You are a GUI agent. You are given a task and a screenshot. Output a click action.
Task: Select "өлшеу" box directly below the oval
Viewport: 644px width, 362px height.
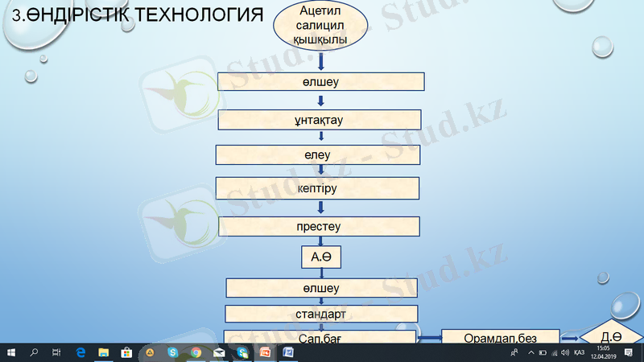pos(320,82)
